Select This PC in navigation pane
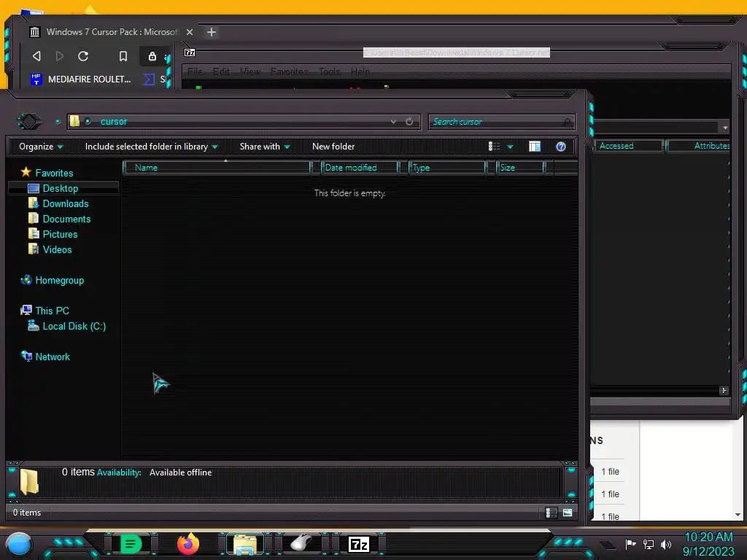Screen dimensions: 747x560 (x=45, y=311)
